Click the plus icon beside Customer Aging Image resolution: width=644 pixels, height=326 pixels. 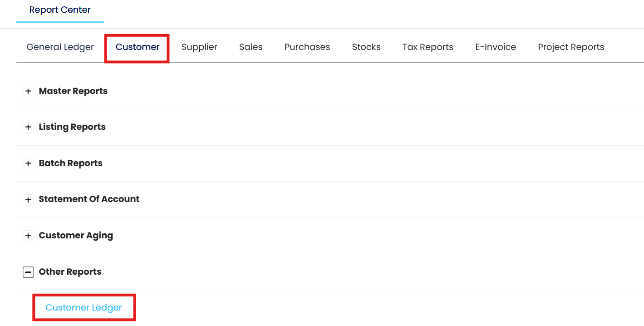pos(28,236)
